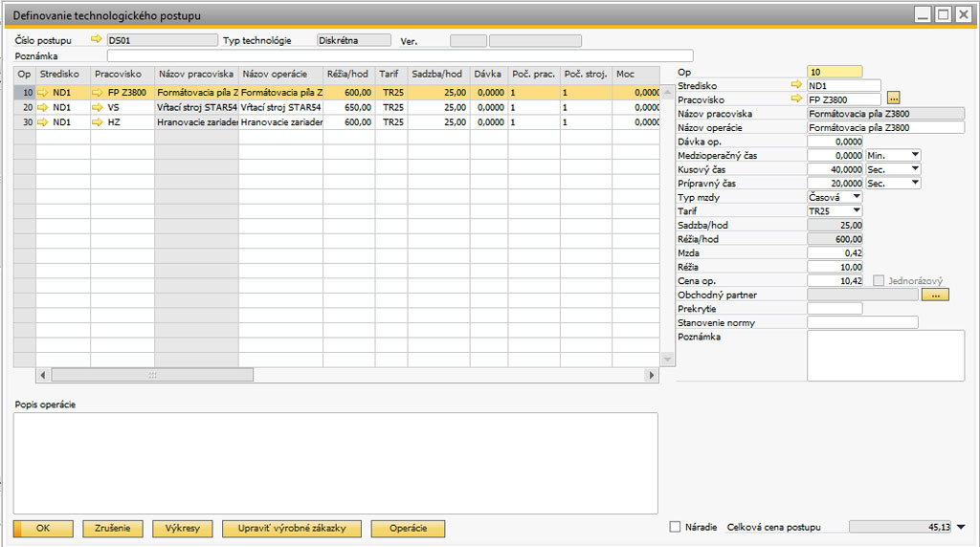This screenshot has height=547, width=980.
Task: Open Stredisko link arrow in detail panel
Action: [x=797, y=86]
